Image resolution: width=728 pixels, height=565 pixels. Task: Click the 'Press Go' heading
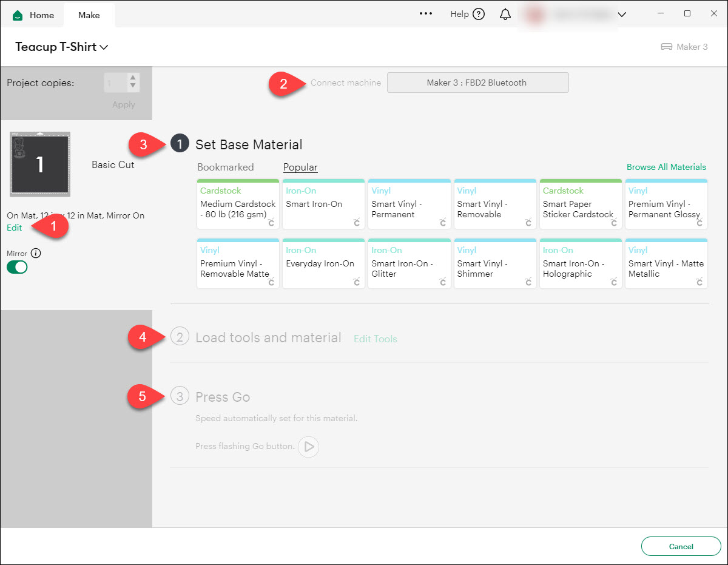point(223,397)
